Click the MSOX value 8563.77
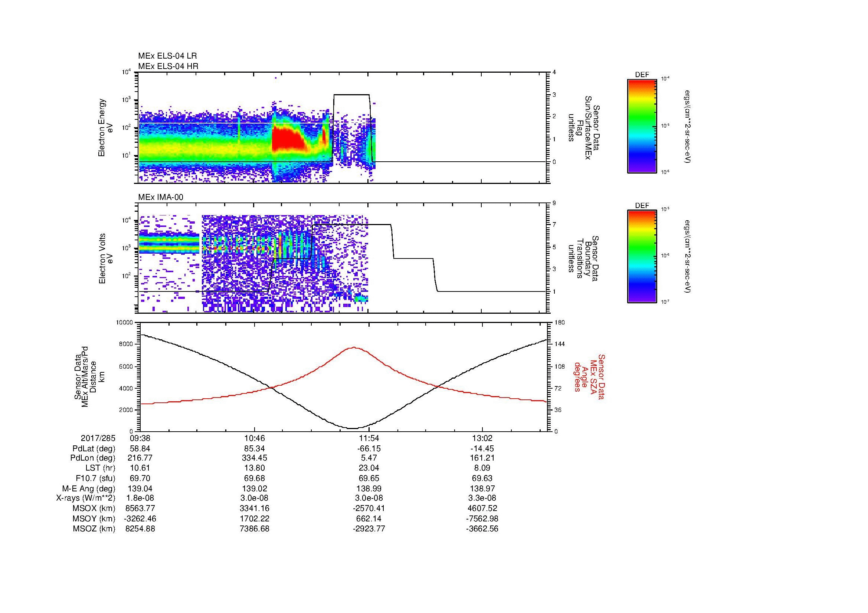 pos(140,508)
